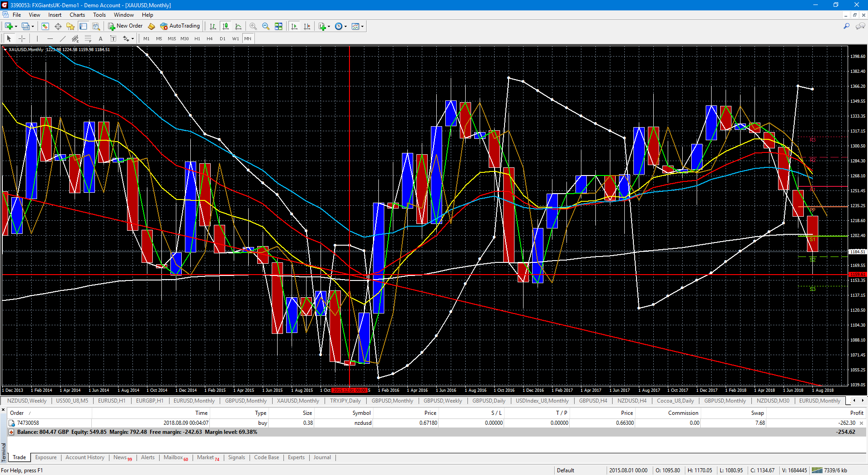
Task: Click the New Order button
Action: pyautogui.click(x=125, y=26)
